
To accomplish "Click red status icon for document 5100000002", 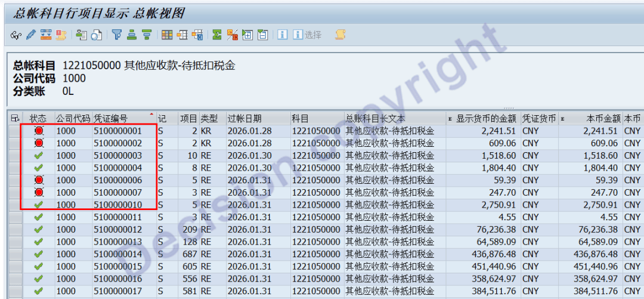I will click(x=39, y=143).
